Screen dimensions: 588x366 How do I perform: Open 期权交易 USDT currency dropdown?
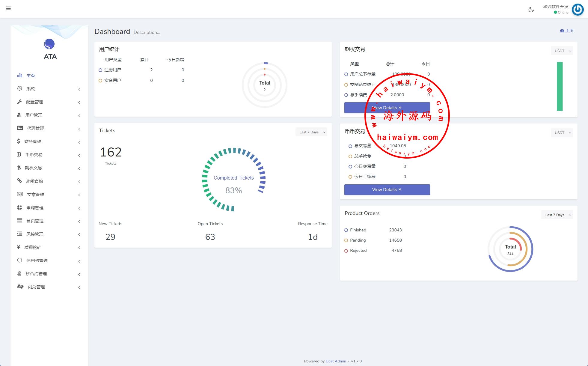pyautogui.click(x=562, y=51)
